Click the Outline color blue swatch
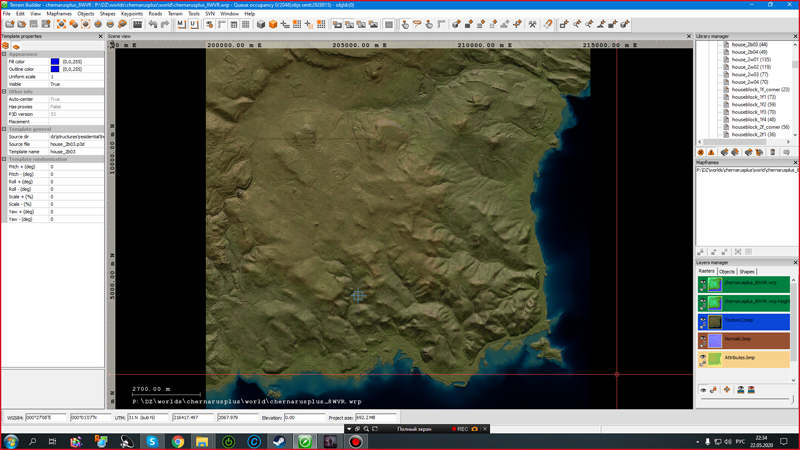800x450 pixels. pos(55,69)
